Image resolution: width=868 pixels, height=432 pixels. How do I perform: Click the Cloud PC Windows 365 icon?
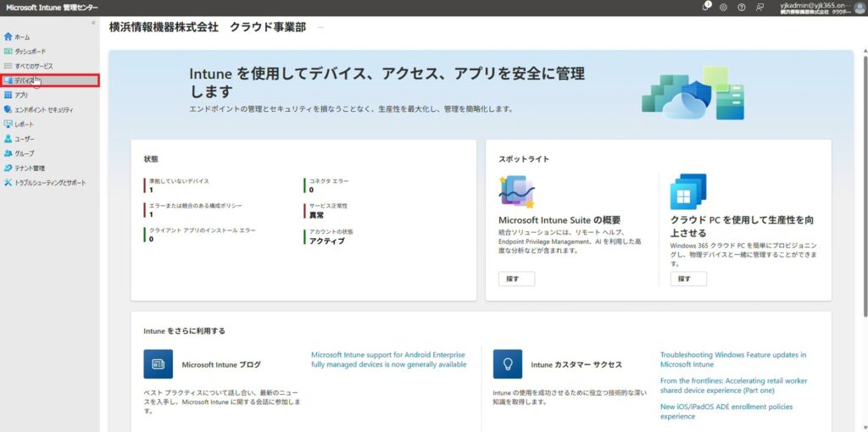coord(687,192)
